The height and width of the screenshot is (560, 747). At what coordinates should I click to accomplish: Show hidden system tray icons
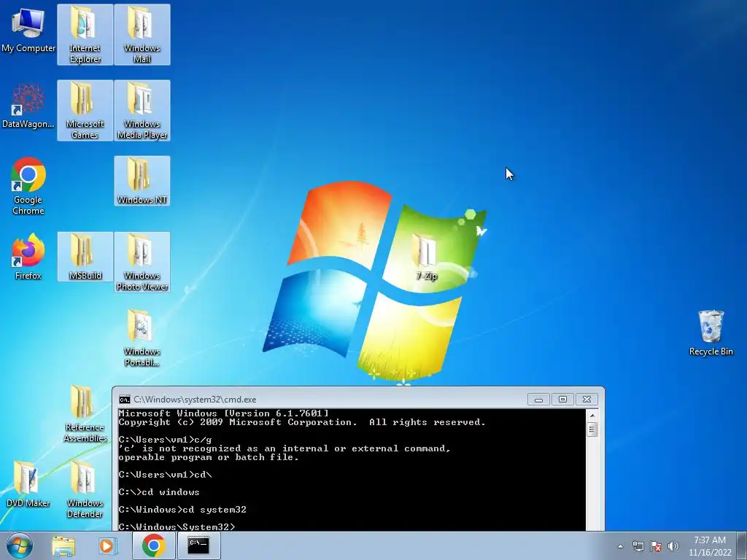[620, 546]
